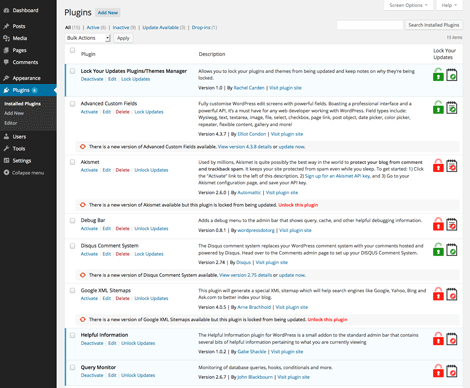
Task: Click green padlock for Disqus Comment System
Action: click(x=438, y=249)
